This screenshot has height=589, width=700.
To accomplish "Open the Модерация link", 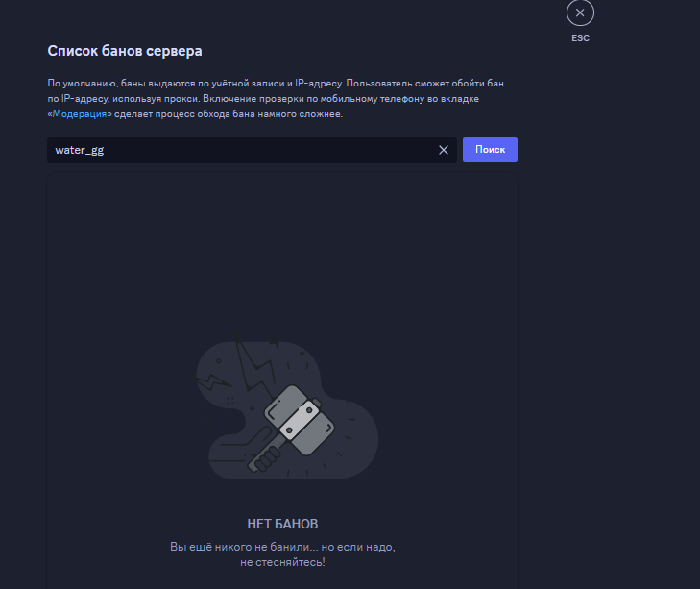I will coord(83,114).
